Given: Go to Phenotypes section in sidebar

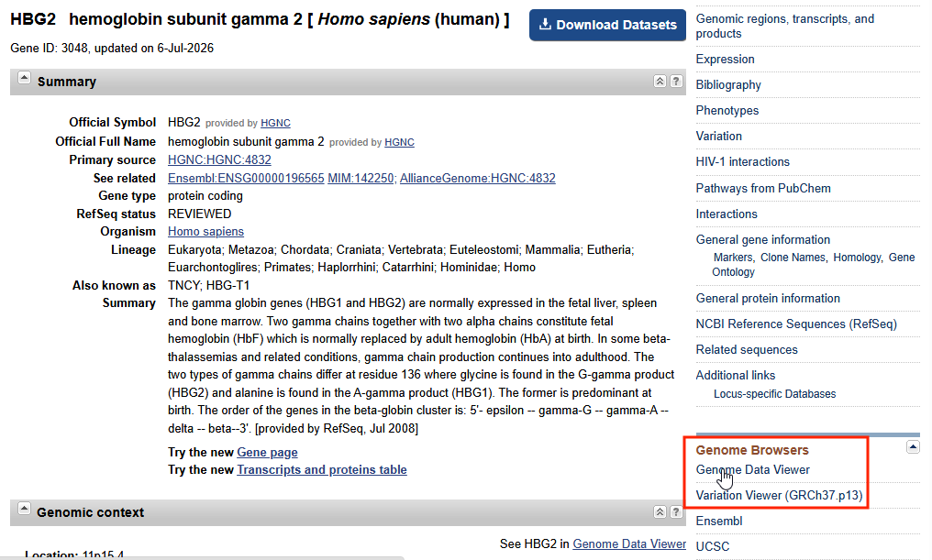Looking at the screenshot, I should tap(727, 111).
